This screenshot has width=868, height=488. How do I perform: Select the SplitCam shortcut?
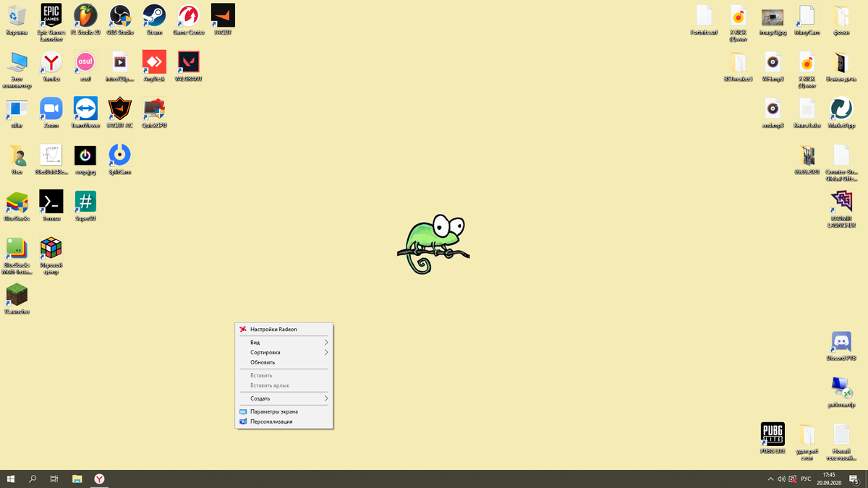point(120,160)
